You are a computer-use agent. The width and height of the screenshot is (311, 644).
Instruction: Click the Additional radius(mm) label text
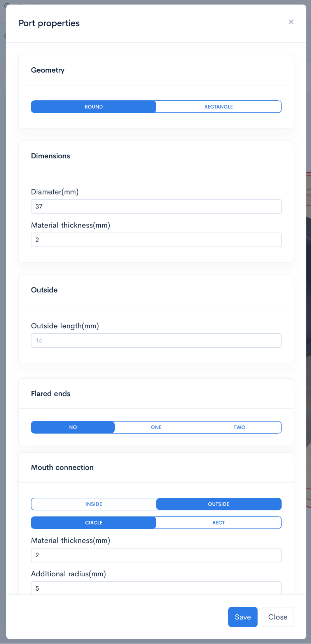(x=68, y=574)
